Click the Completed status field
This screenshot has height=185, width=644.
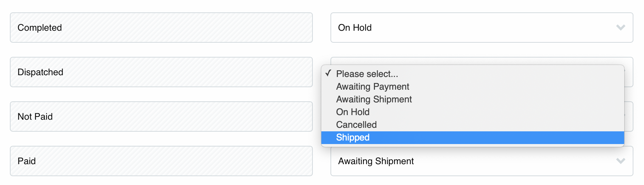pos(161,28)
